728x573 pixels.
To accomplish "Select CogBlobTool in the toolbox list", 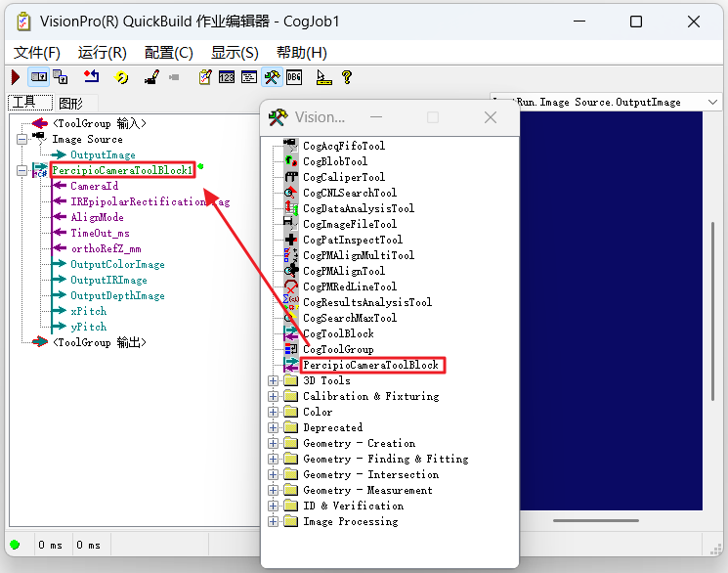I will click(x=335, y=161).
